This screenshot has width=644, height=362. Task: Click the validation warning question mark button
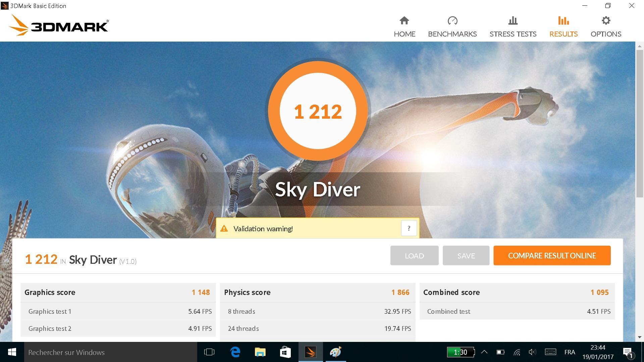(409, 228)
